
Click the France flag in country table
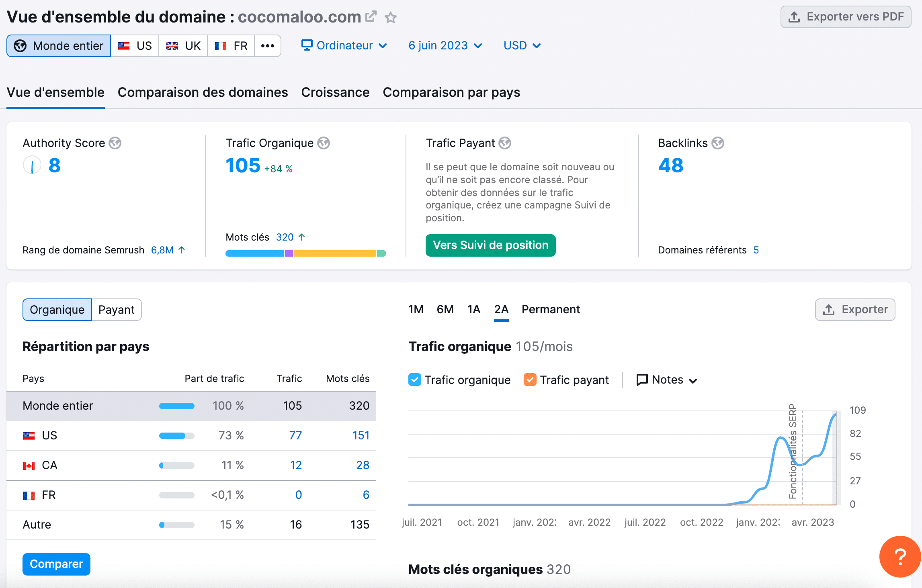(29, 495)
